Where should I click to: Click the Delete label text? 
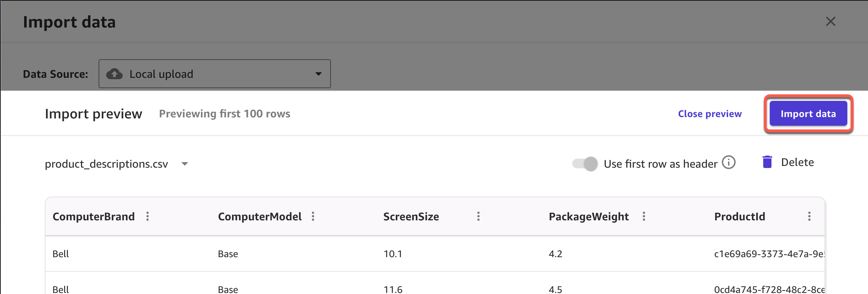coord(797,162)
